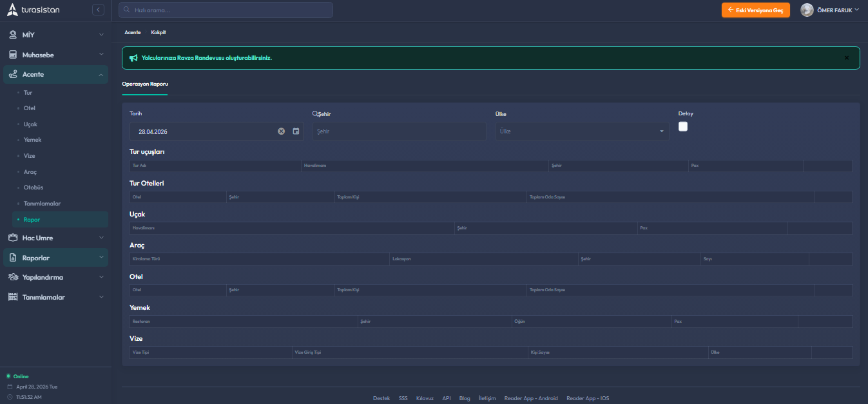This screenshot has height=404, width=868.
Task: Click the ÖMER FARUK user avatar
Action: click(807, 10)
